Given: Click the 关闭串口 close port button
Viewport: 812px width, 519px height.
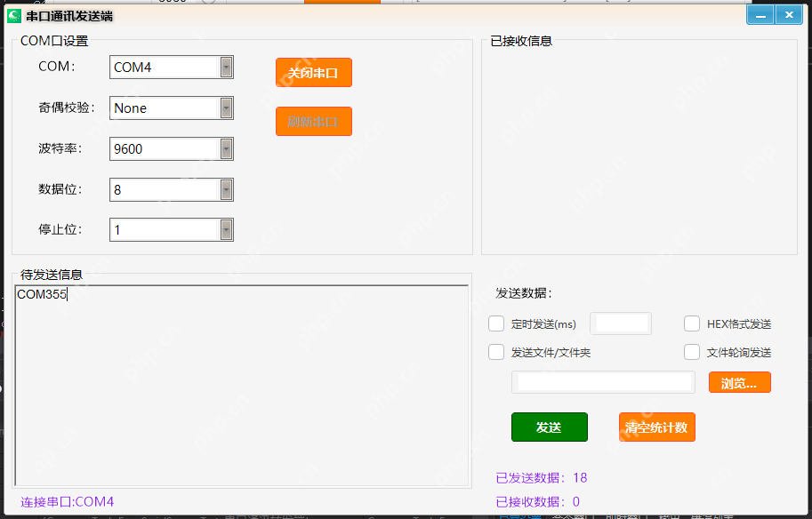Looking at the screenshot, I should pyautogui.click(x=313, y=72).
